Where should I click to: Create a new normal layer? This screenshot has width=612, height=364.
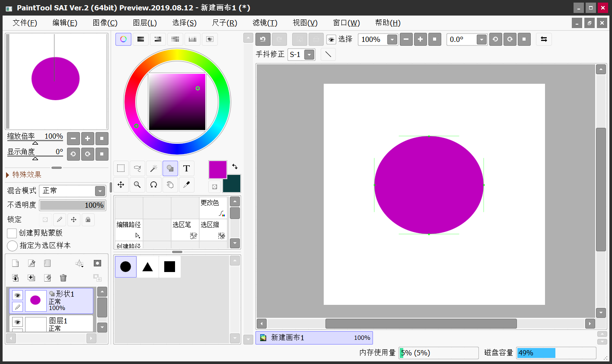(16, 263)
